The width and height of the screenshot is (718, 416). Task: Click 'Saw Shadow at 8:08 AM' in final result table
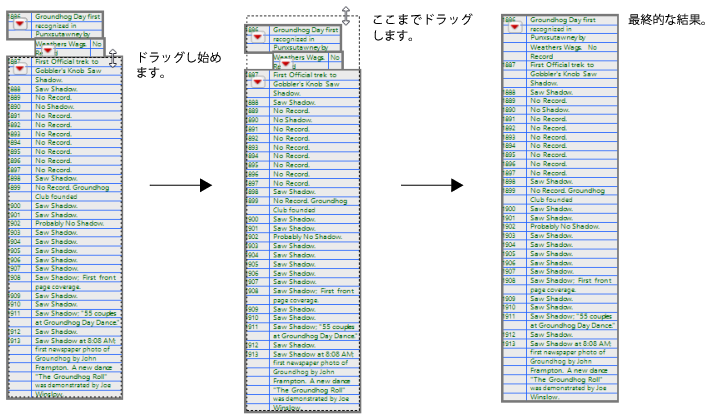[571, 343]
